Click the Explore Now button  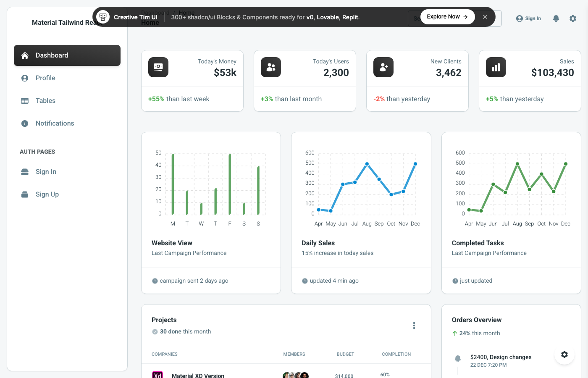pos(447,16)
